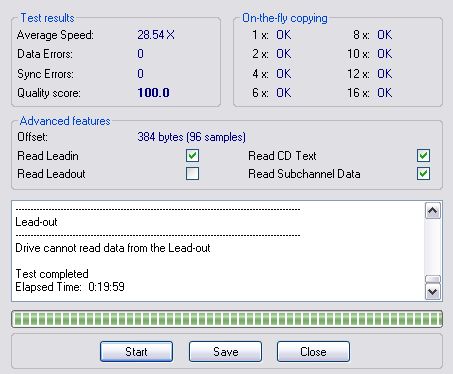The width and height of the screenshot is (453, 374).
Task: Click the Elapsed Time line in log
Action: tap(70, 287)
